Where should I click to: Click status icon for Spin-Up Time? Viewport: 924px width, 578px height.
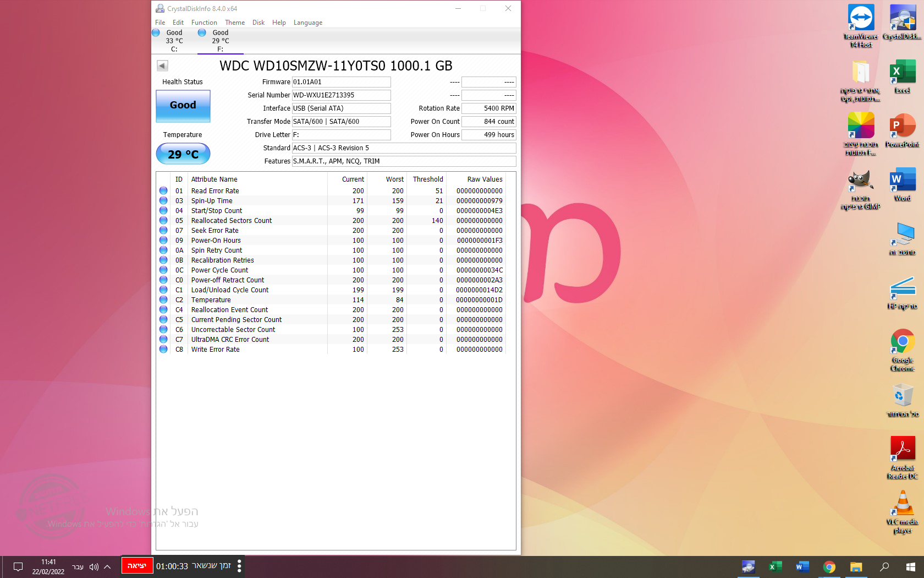coord(163,201)
